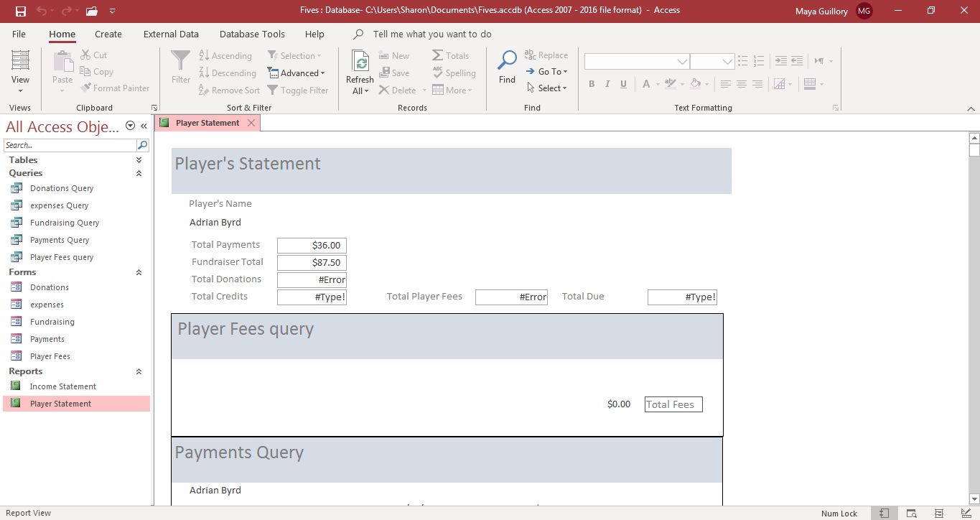Open the Donations Query item
This screenshot has height=520, width=980.
(62, 188)
